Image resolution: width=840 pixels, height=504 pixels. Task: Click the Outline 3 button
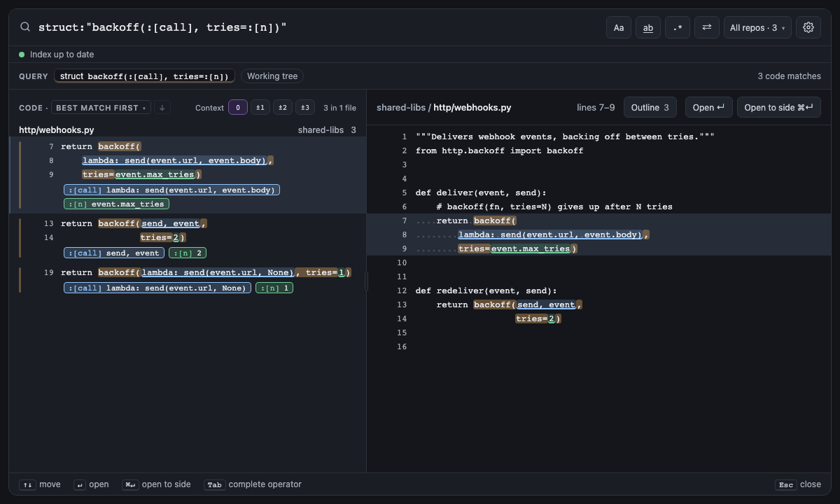[x=650, y=107]
